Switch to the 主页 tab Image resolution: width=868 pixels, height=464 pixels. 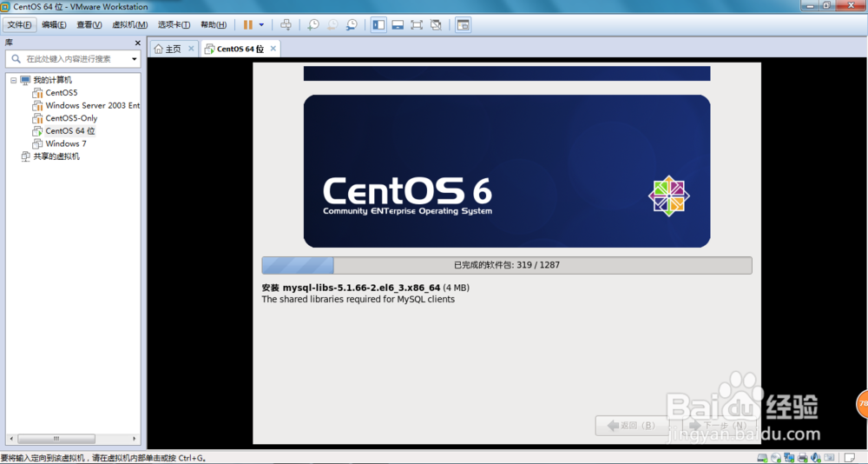coord(174,49)
